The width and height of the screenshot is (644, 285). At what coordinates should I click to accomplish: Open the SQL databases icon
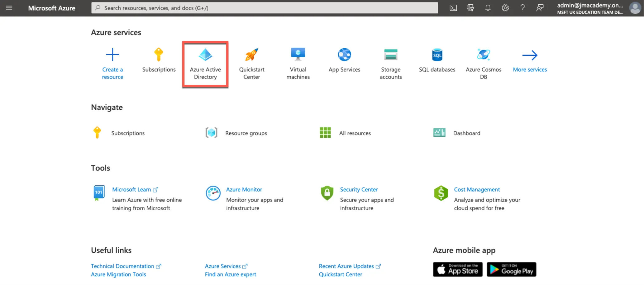437,55
